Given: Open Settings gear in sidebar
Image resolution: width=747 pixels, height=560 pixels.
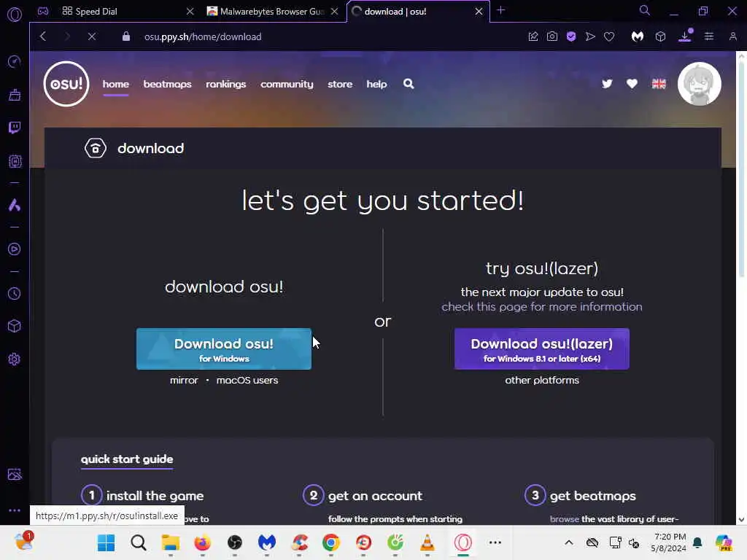Looking at the screenshot, I should pyautogui.click(x=15, y=359).
